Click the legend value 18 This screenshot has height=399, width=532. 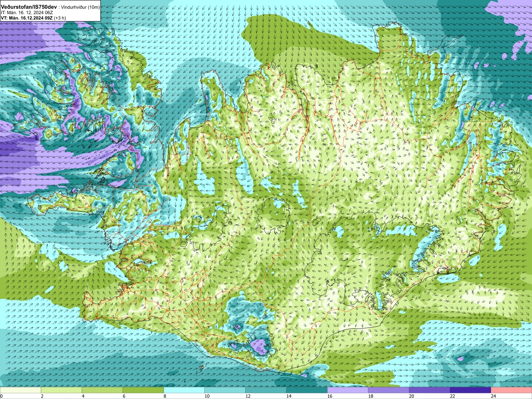tap(371, 396)
